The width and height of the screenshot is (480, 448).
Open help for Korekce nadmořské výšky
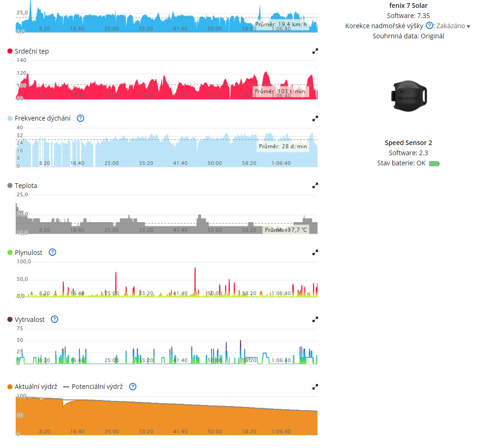click(429, 26)
